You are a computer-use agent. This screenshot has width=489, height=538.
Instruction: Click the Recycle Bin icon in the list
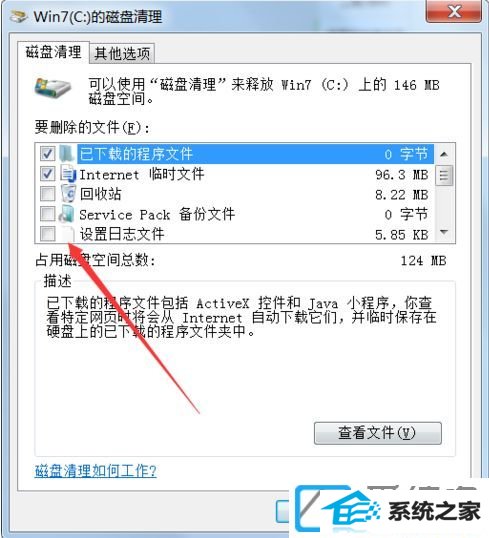point(68,194)
